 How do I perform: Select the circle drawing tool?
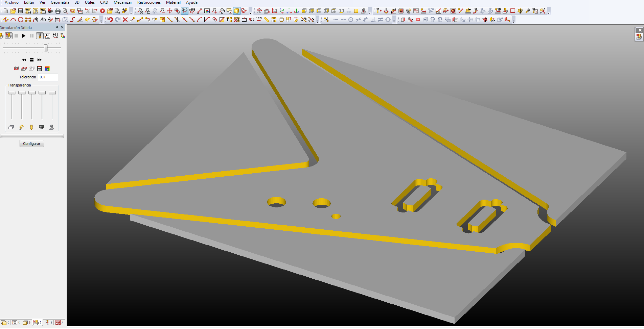point(21,20)
